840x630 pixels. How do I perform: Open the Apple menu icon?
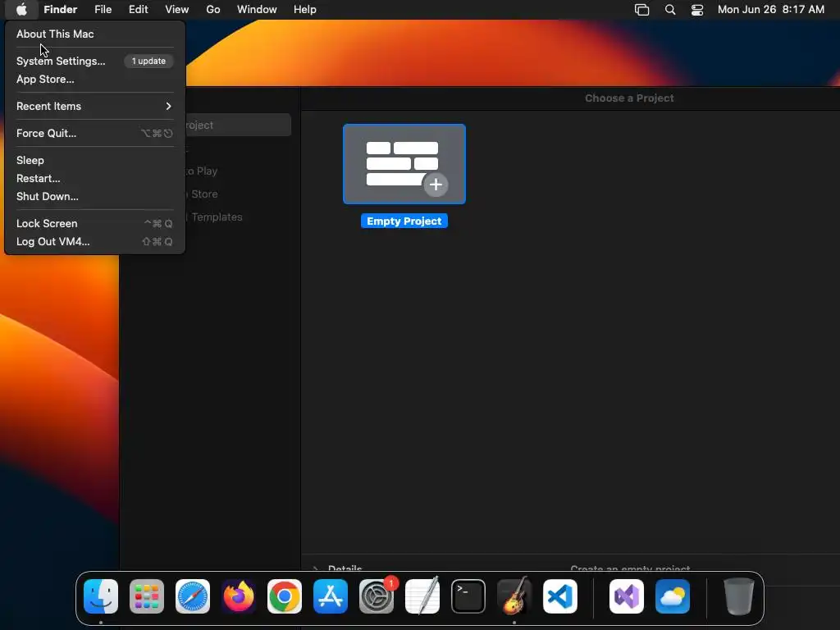(x=21, y=10)
